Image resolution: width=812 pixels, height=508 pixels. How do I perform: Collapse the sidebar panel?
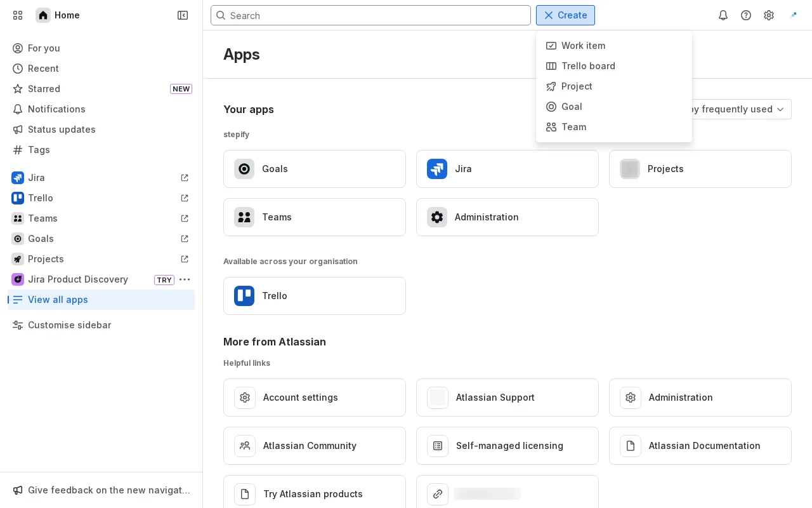point(183,15)
